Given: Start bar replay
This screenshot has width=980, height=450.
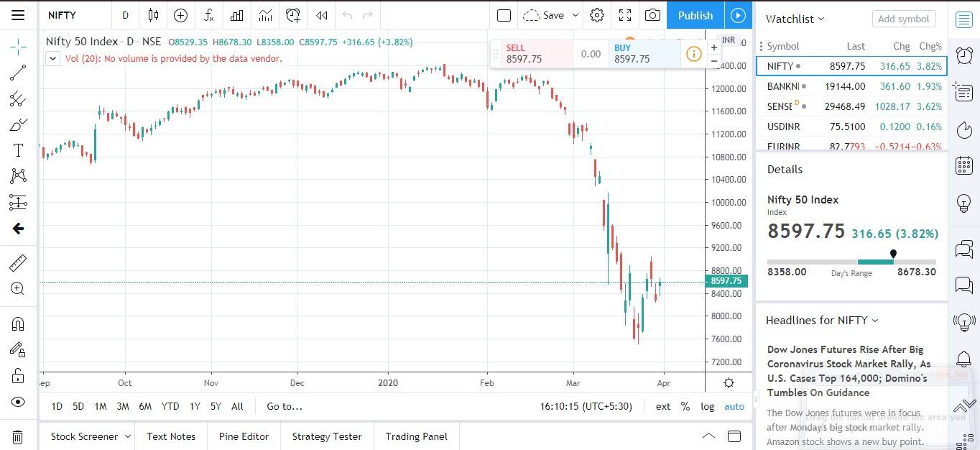Looking at the screenshot, I should (322, 15).
